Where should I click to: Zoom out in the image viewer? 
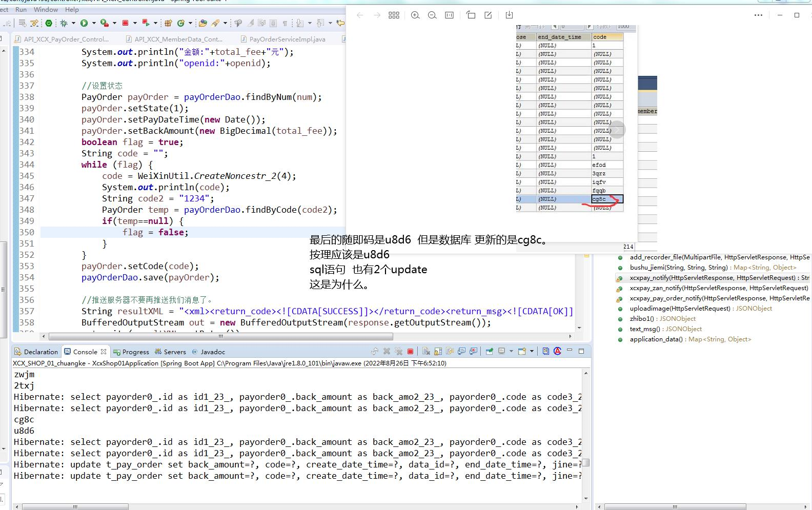click(432, 15)
